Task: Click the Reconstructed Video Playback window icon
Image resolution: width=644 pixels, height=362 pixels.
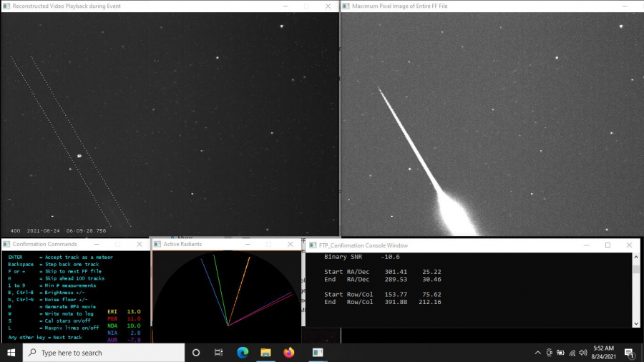Action: coord(6,6)
